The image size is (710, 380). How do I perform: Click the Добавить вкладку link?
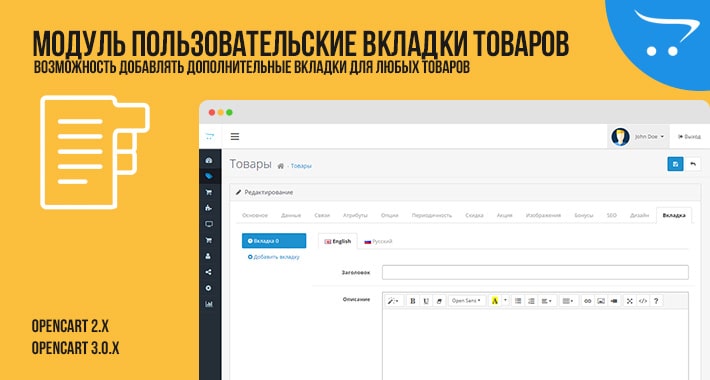[x=273, y=257]
